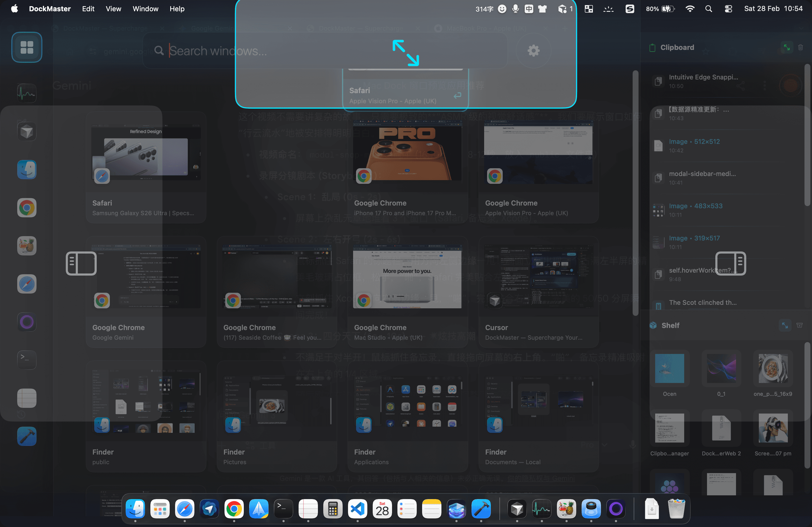The image size is (812, 527).
Task: Confirm Safari selection with the return button
Action: [x=457, y=96]
